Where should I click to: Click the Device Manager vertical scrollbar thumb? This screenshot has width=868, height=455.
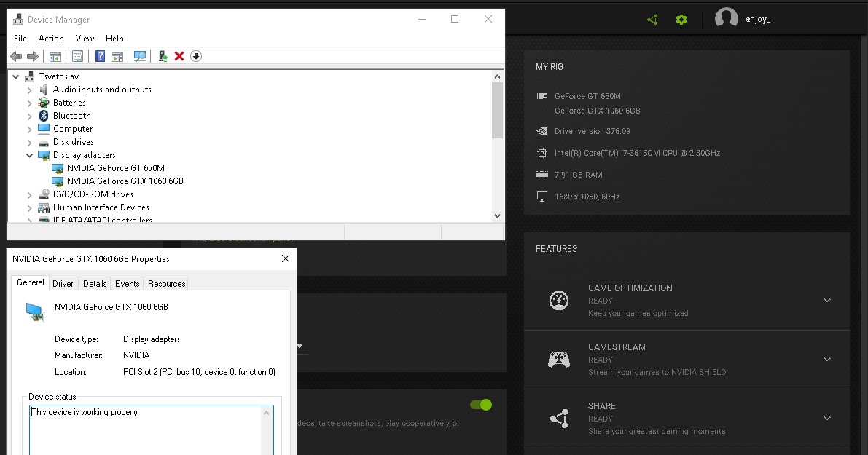[x=497, y=110]
